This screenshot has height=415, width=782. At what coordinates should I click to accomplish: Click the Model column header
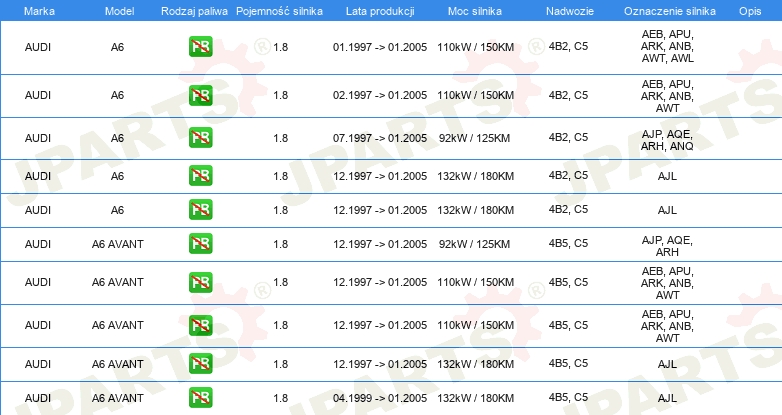(x=119, y=11)
